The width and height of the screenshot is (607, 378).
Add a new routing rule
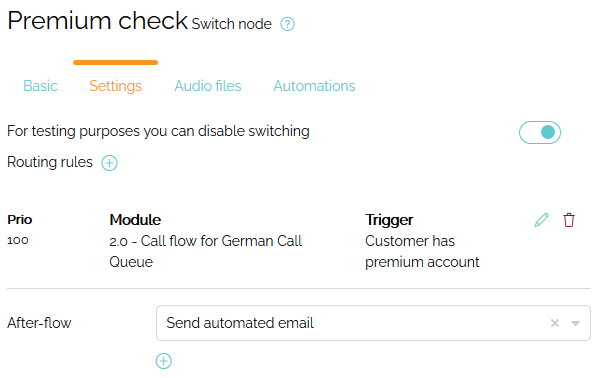point(110,163)
